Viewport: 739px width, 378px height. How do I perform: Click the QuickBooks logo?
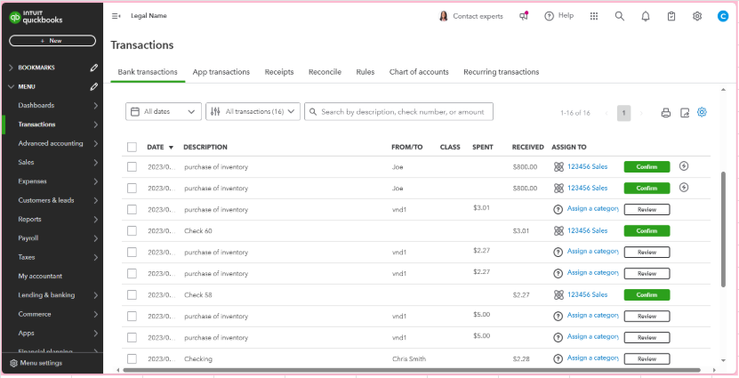[36, 17]
